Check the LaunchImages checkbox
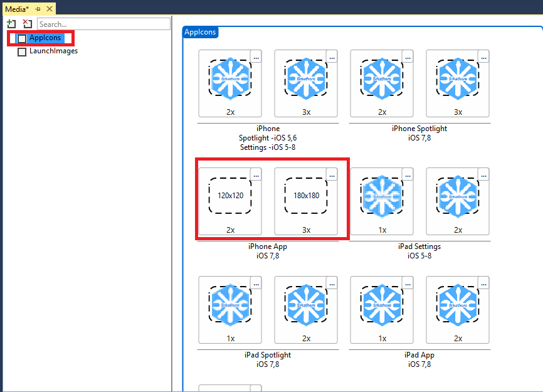Image resolution: width=543 pixels, height=392 pixels. pos(22,51)
